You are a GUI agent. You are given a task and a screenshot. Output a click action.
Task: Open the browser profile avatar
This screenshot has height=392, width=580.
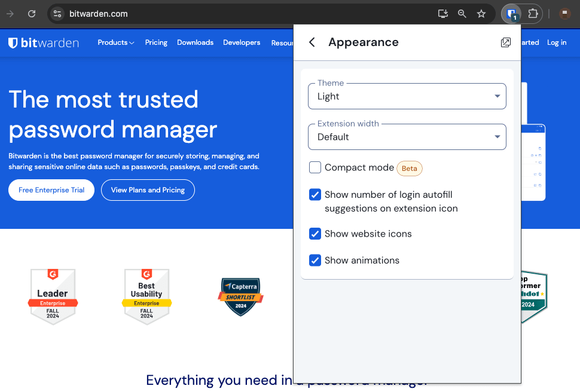click(564, 13)
